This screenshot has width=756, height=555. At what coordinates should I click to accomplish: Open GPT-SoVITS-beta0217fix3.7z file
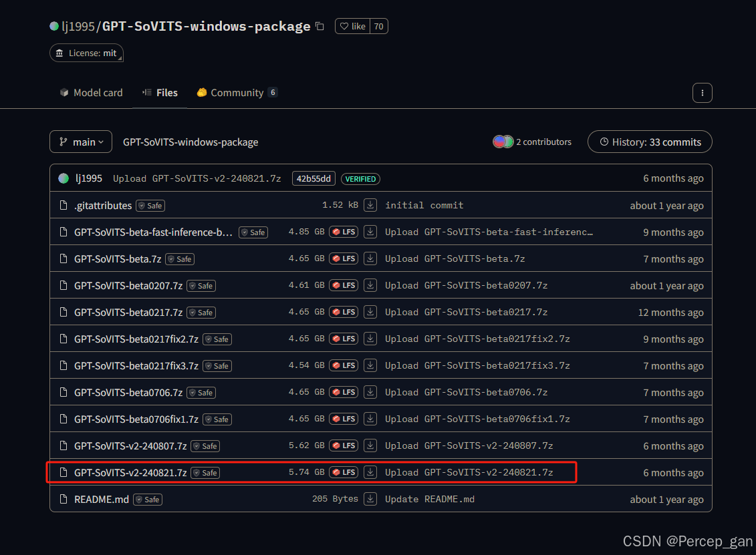click(x=136, y=366)
